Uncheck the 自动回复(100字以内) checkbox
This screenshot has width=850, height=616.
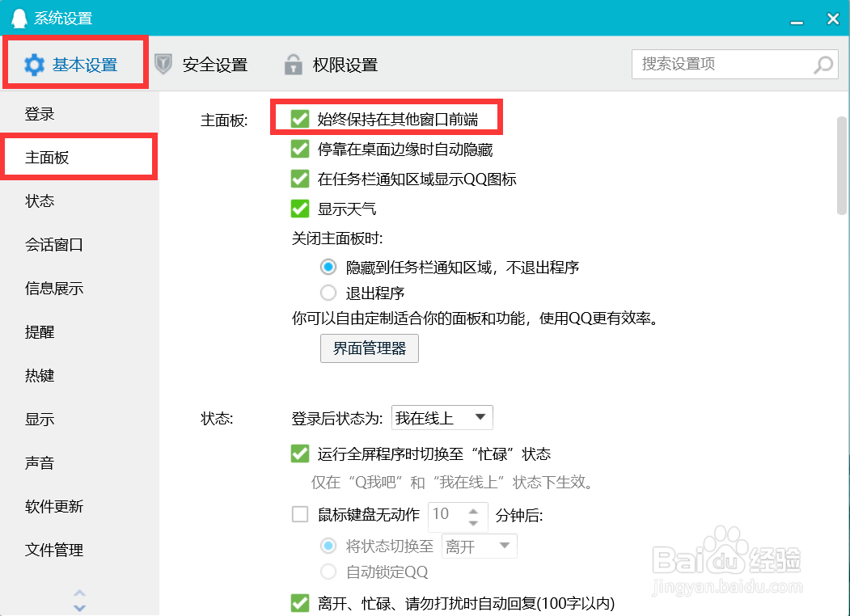(300, 603)
